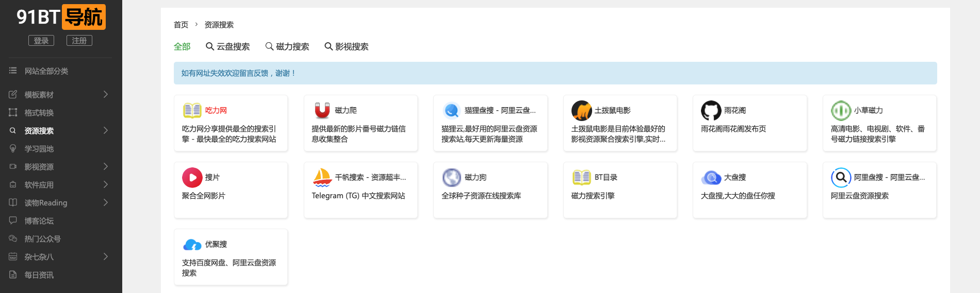Click the 91BT导航 site logo

(x=61, y=17)
